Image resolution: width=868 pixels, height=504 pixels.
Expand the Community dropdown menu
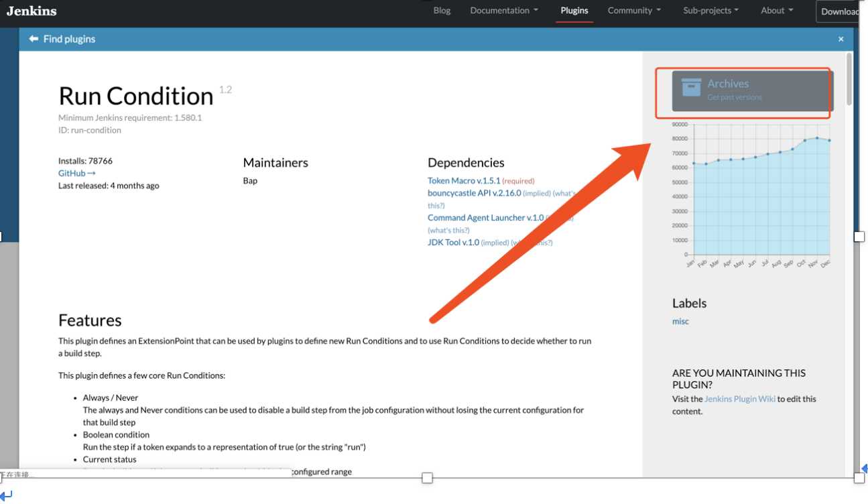point(634,11)
